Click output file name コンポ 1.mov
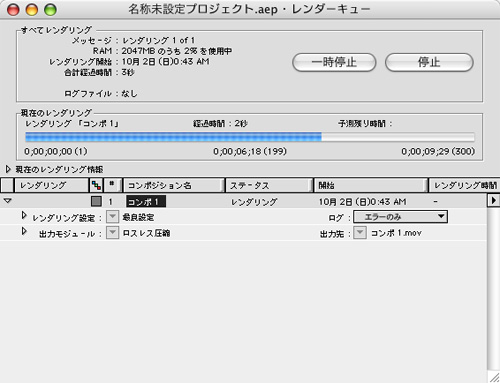The image size is (500, 383). click(396, 233)
